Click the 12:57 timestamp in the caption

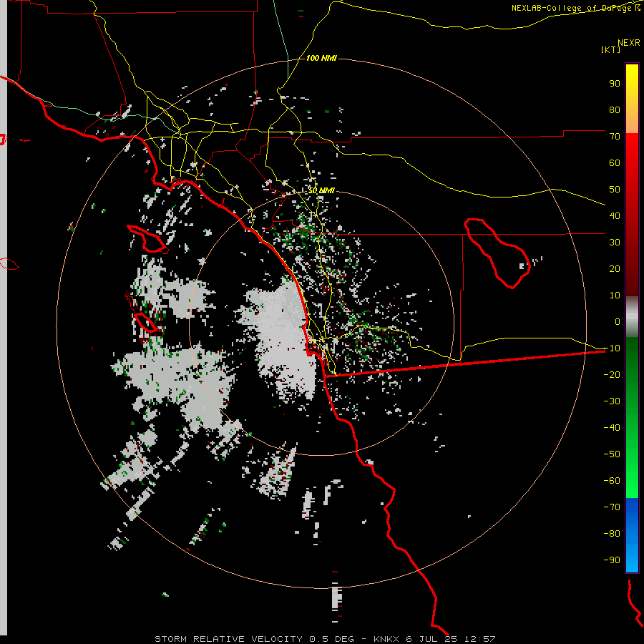(479, 639)
